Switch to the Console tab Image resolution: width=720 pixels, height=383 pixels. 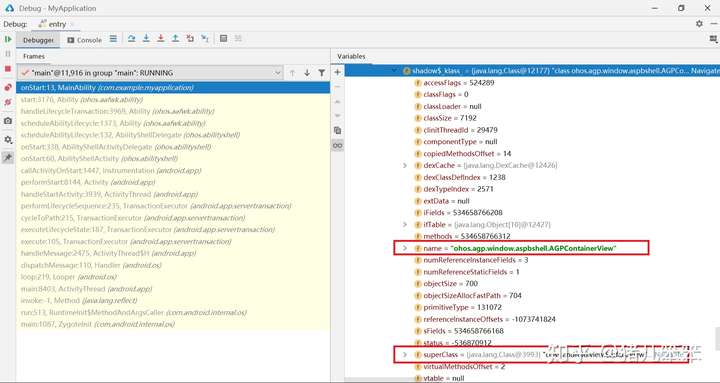[84, 40]
